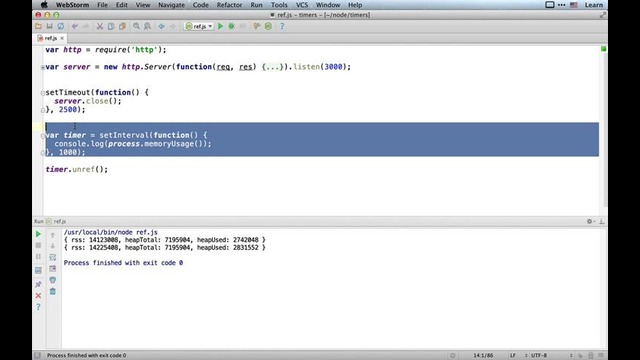
Task: Open the ref.js run configuration dropdown
Action: tap(199, 26)
